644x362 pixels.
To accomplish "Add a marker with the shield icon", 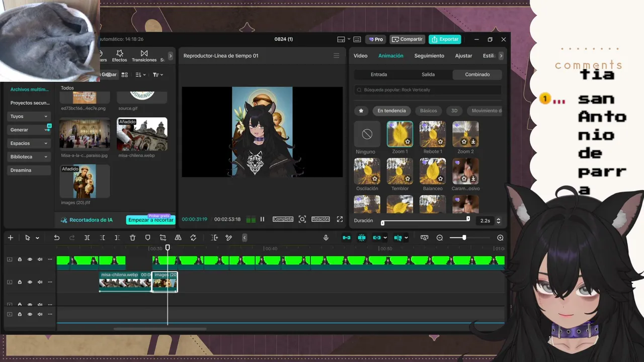I will point(148,238).
